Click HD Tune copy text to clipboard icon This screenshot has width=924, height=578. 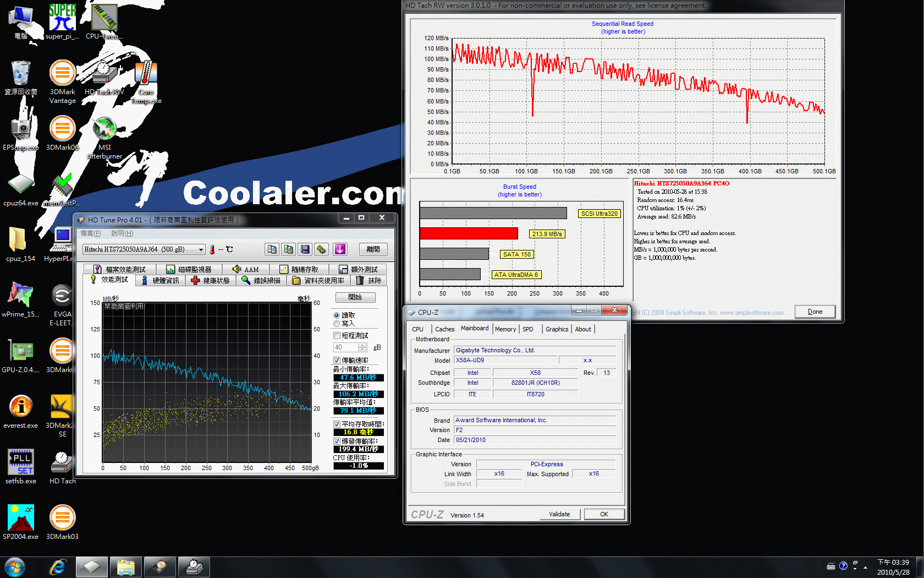click(272, 249)
